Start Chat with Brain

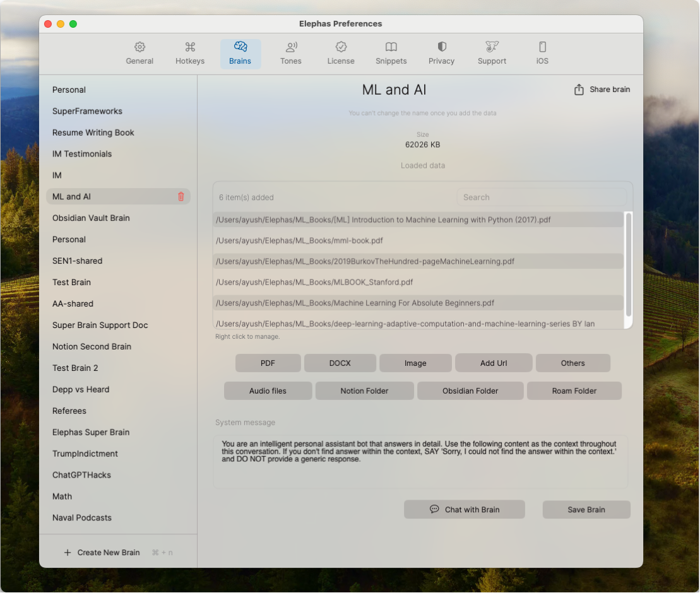tap(464, 510)
